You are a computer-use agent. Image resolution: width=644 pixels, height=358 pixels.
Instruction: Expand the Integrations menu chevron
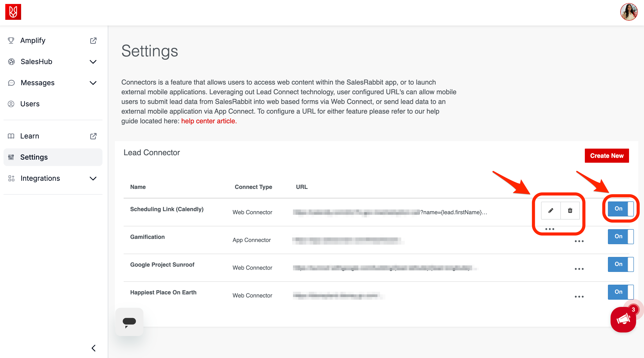coord(93,178)
